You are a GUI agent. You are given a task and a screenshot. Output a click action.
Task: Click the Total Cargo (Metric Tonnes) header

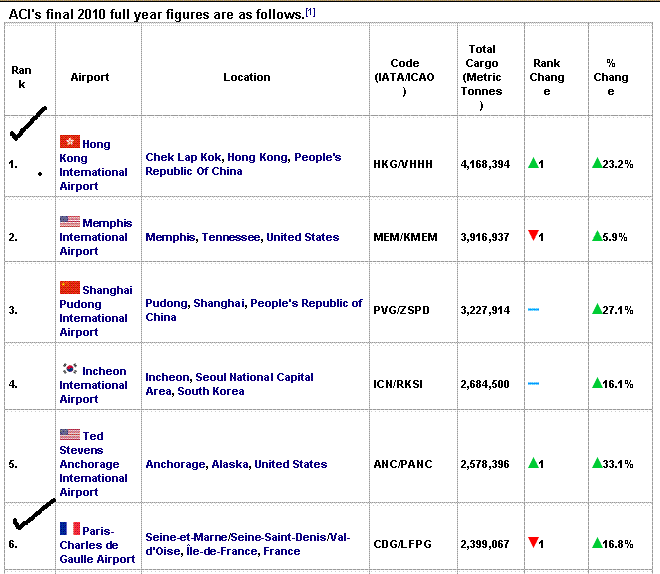pyautogui.click(x=482, y=77)
